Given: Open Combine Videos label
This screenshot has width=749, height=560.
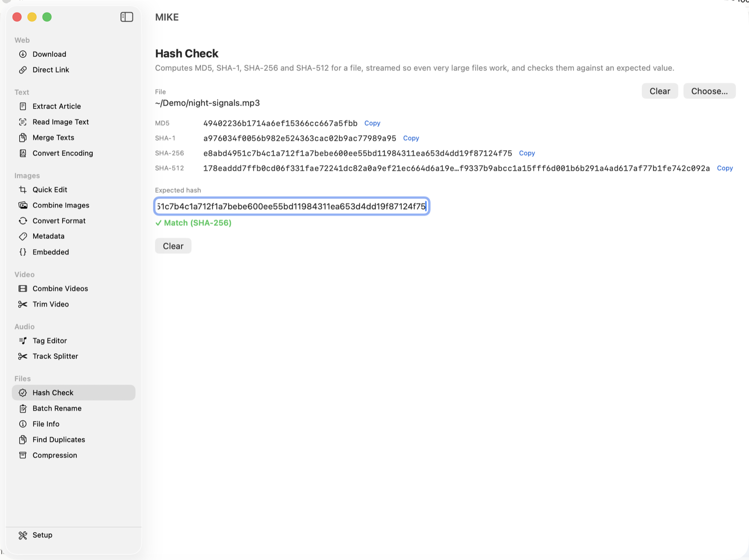Looking at the screenshot, I should (60, 288).
